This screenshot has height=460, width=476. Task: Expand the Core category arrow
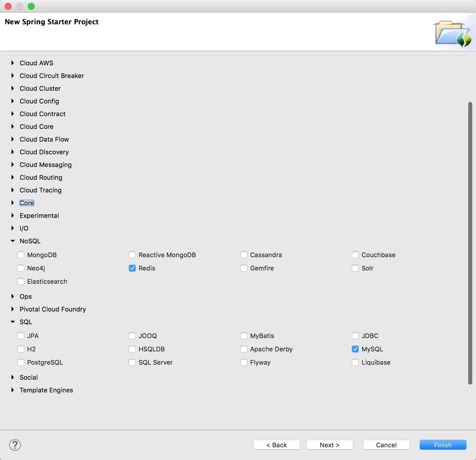[13, 203]
